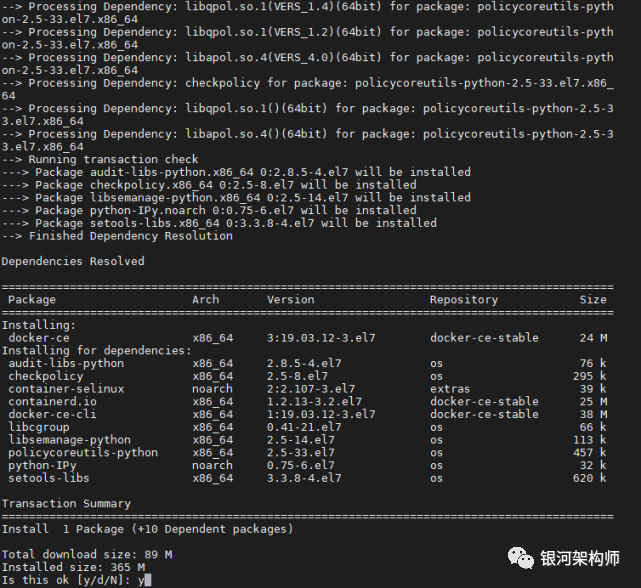641x588 pixels.
Task: Click the '24 M' size of docker-ce
Action: (593, 338)
